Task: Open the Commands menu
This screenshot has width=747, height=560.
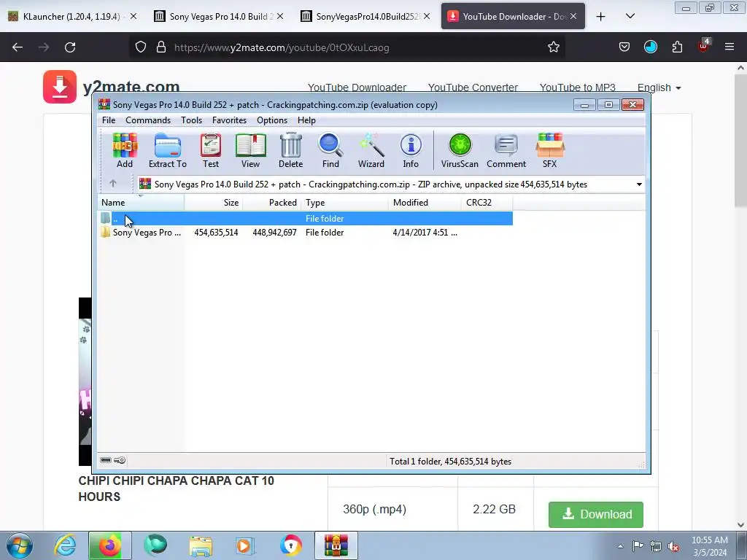Action: pos(148,120)
